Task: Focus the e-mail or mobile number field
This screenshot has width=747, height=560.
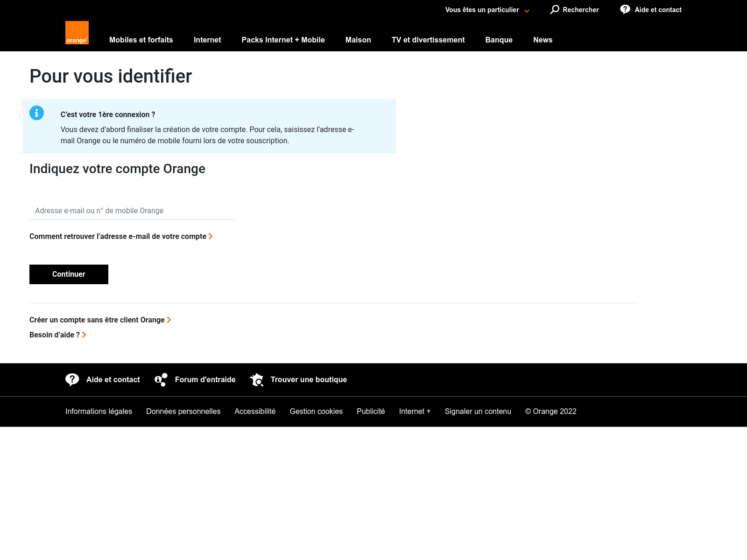Action: 131,211
